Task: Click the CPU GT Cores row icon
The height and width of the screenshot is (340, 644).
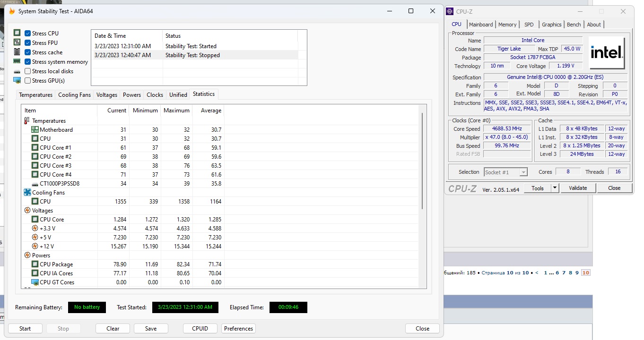Action: point(35,282)
